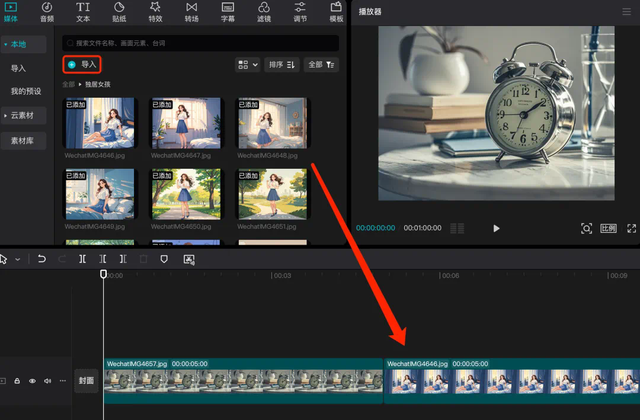Open the 贴纸 stickers tab
The image size is (640, 420).
coord(119,12)
